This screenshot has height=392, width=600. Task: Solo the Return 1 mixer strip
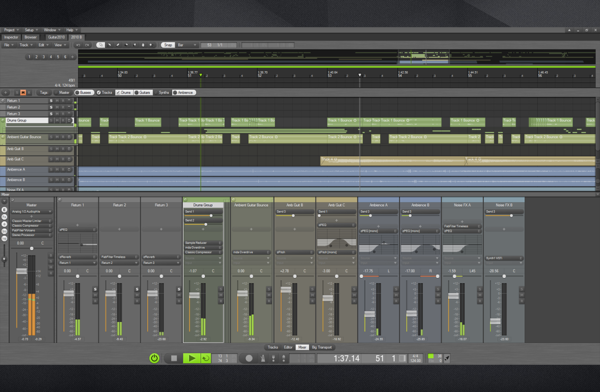coord(95,289)
